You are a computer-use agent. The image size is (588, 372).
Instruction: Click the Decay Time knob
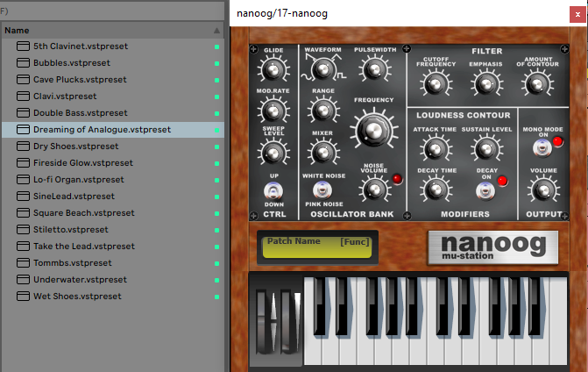click(436, 190)
